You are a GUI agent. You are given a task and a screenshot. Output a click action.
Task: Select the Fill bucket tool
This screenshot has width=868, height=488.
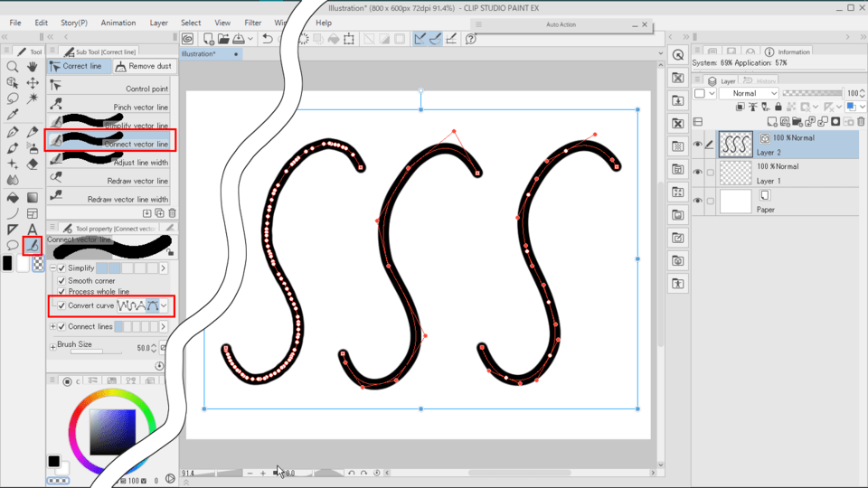click(13, 197)
